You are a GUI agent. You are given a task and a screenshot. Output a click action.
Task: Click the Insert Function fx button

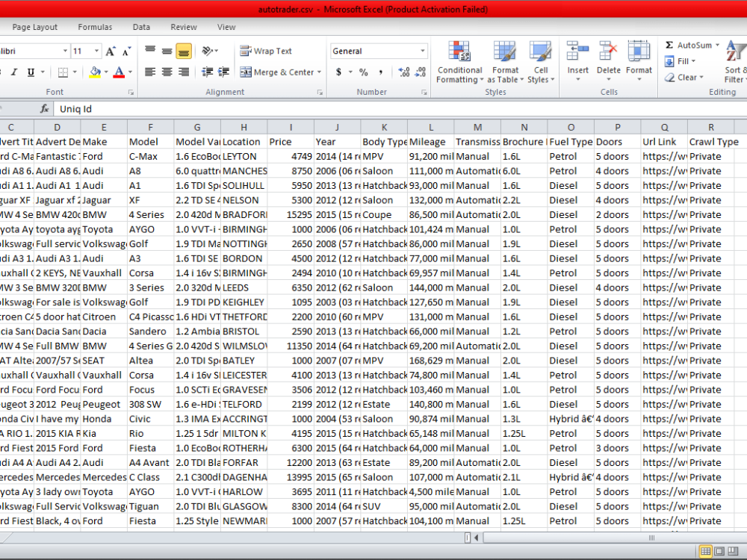click(x=44, y=109)
